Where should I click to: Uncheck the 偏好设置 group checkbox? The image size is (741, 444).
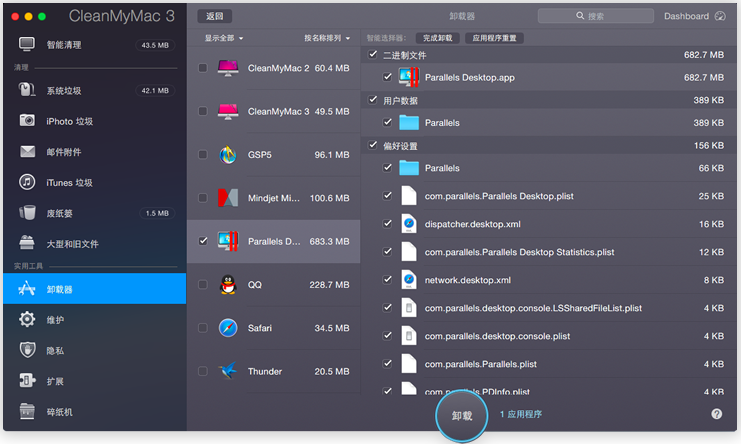point(373,145)
